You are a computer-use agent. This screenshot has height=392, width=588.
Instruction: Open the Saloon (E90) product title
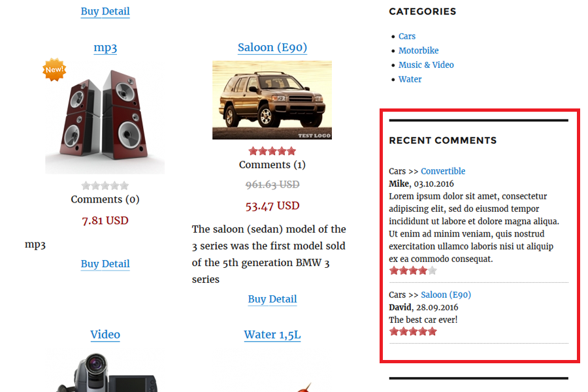coord(272,47)
